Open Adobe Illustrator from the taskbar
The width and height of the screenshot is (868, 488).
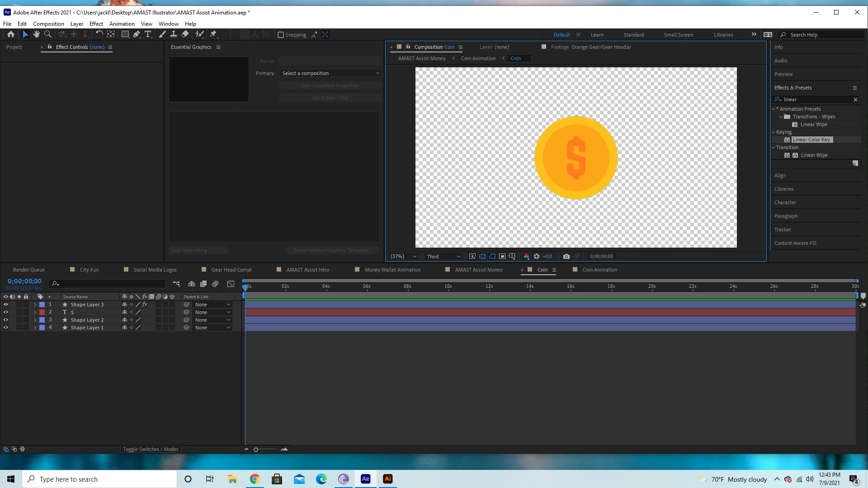point(387,479)
